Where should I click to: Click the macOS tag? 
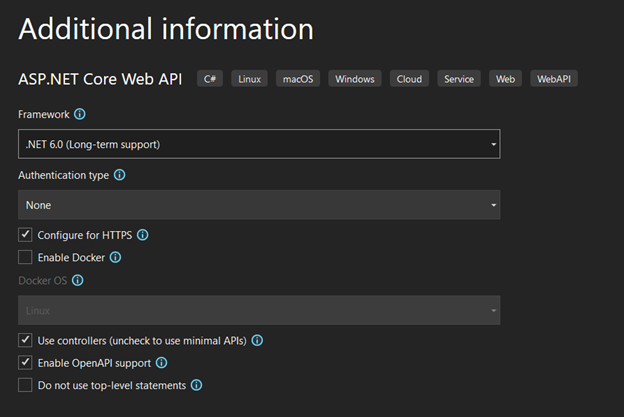coord(298,79)
